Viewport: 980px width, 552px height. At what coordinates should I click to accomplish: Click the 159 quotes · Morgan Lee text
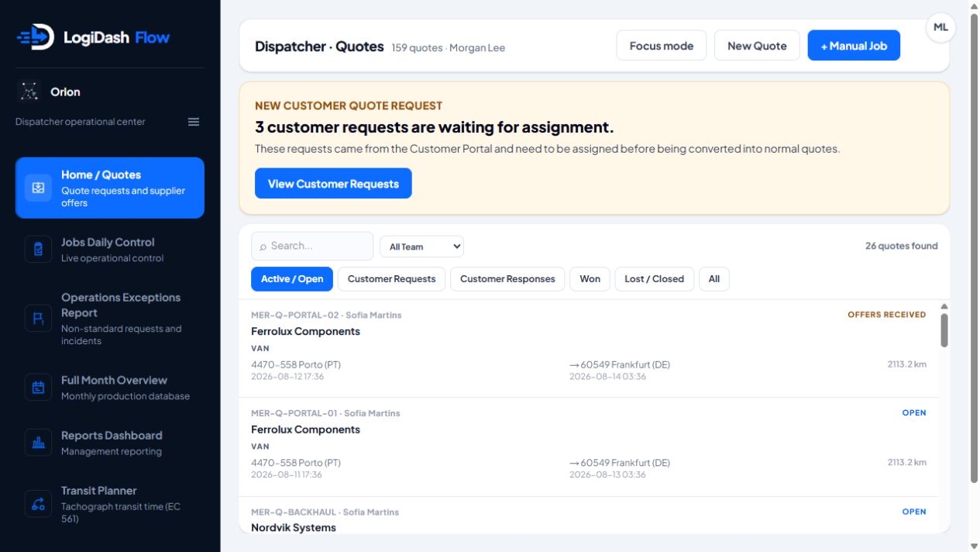[x=449, y=48]
